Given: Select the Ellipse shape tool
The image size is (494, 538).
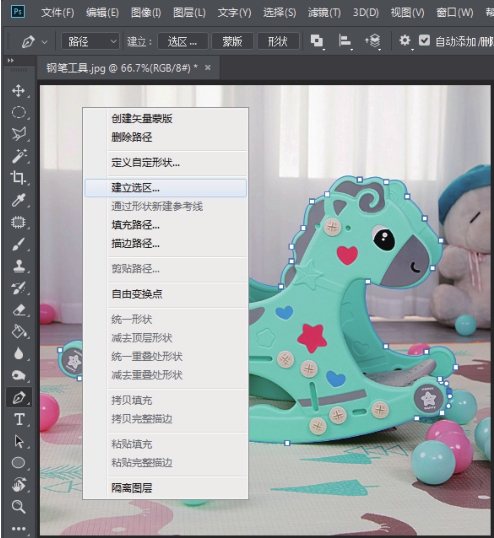Looking at the screenshot, I should (18, 463).
